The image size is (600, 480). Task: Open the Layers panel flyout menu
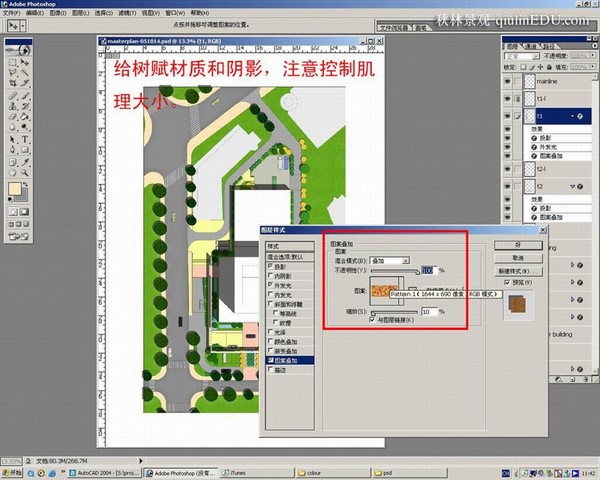[595, 46]
